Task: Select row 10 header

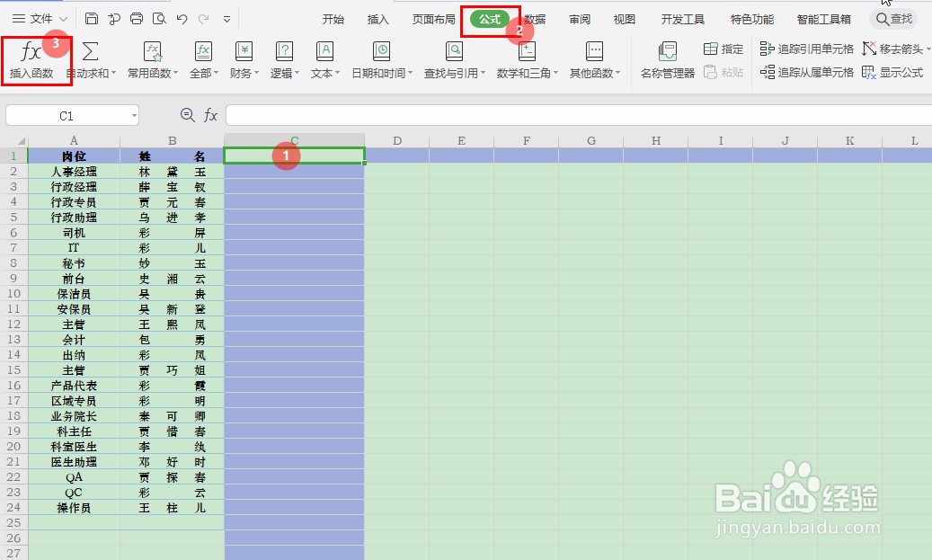Action: [13, 294]
